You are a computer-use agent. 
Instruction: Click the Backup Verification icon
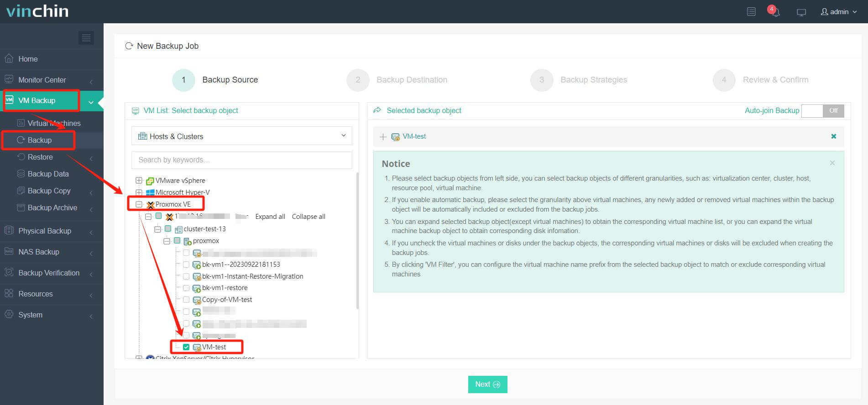pyautogui.click(x=9, y=272)
